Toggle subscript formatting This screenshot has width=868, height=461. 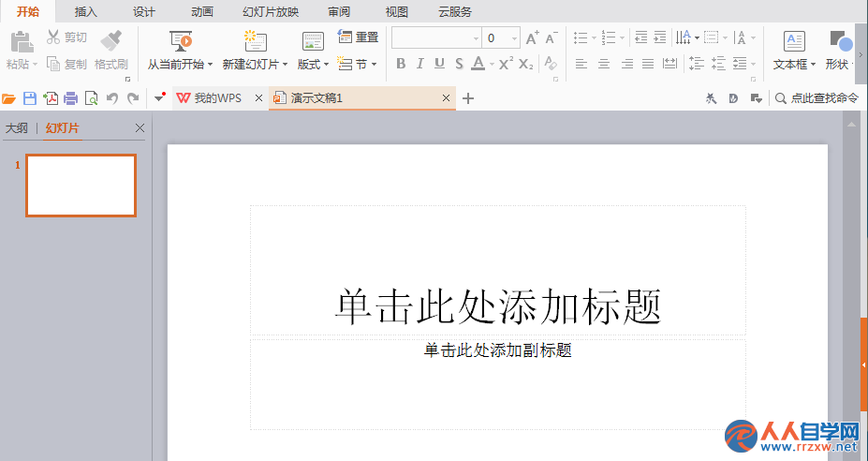point(526,65)
